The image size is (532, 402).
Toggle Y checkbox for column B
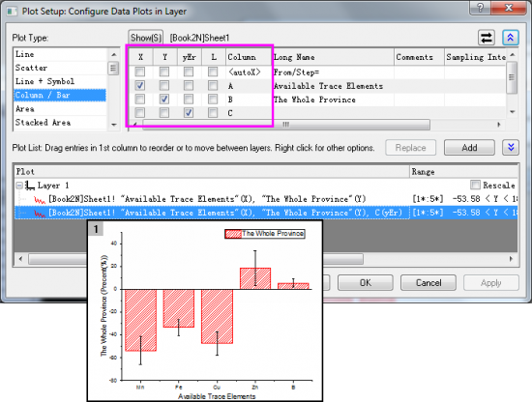point(164,99)
